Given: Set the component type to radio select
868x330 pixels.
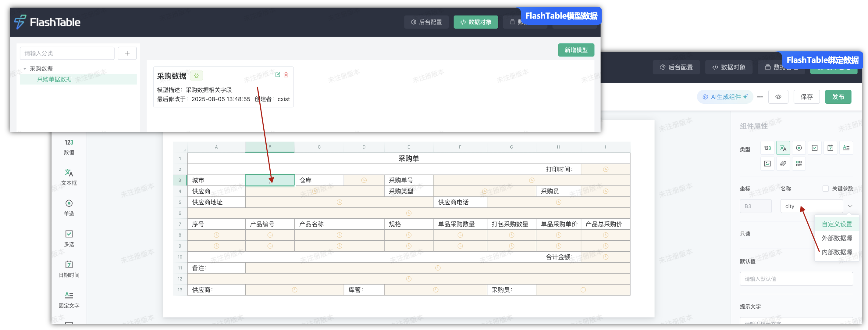Looking at the screenshot, I should pos(799,148).
